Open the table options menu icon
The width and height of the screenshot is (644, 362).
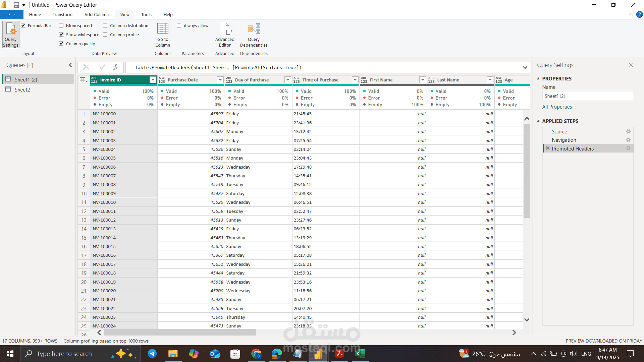(84, 80)
